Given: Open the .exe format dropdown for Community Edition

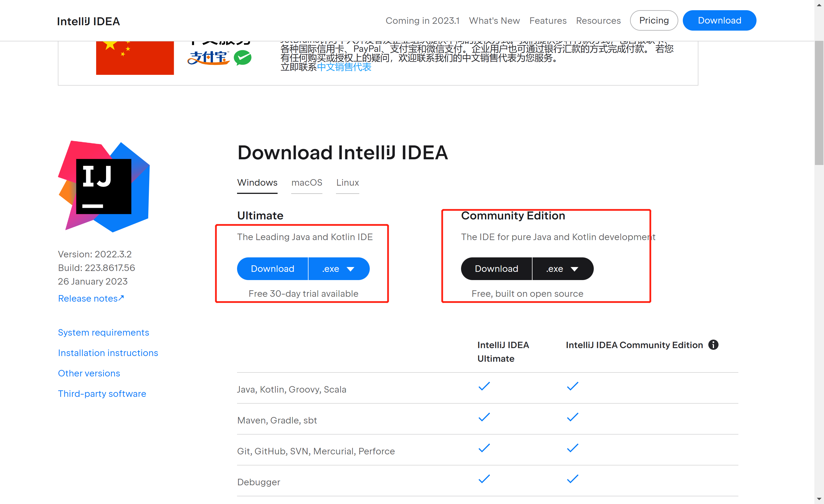Looking at the screenshot, I should pyautogui.click(x=563, y=268).
